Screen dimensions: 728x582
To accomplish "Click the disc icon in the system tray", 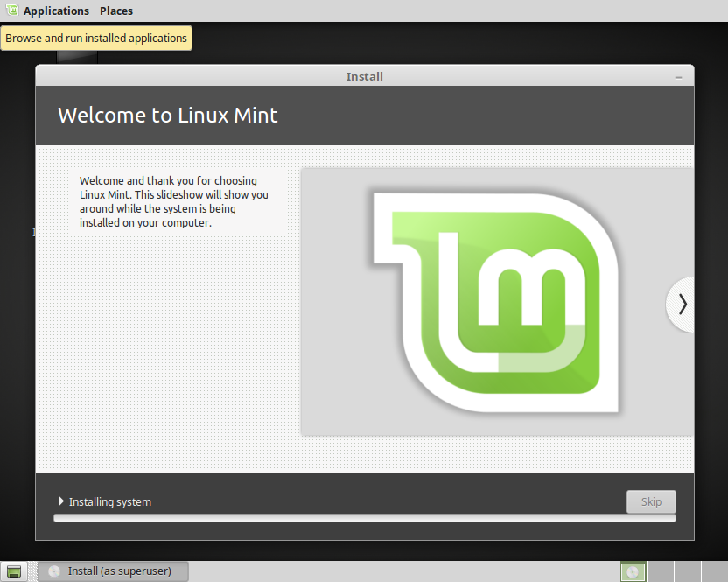I will coord(633,571).
